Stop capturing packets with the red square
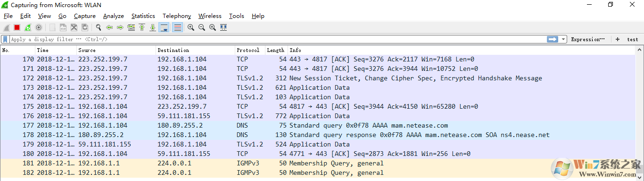 point(17,27)
